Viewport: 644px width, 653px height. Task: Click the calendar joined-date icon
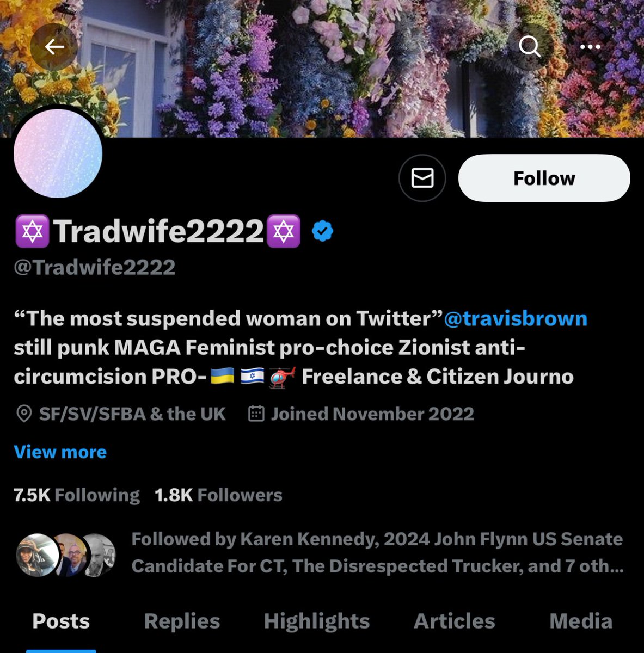coord(256,414)
